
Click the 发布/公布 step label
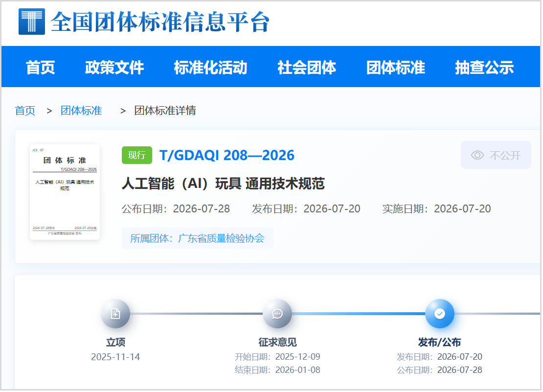[x=440, y=343]
